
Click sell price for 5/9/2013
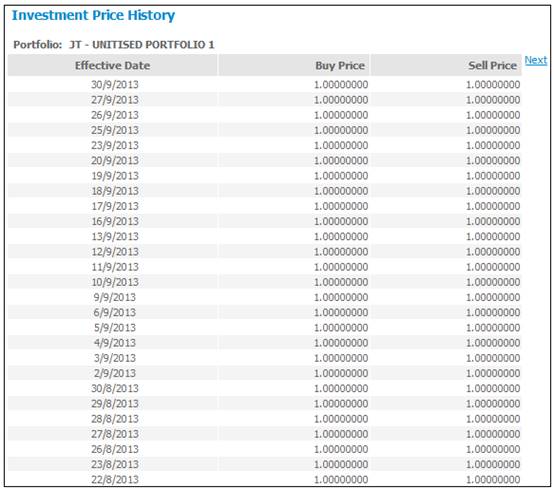(x=493, y=328)
